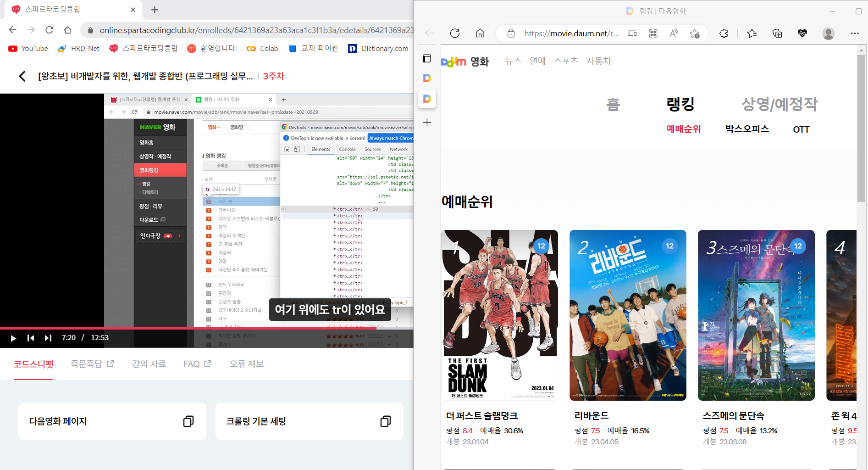Viewport: 868px width, 470px height.
Task: Open 스포츠 in Daum header
Action: [566, 61]
